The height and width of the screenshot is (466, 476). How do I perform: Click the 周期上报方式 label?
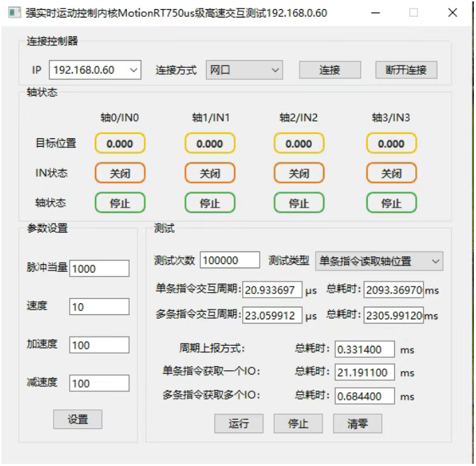(212, 348)
